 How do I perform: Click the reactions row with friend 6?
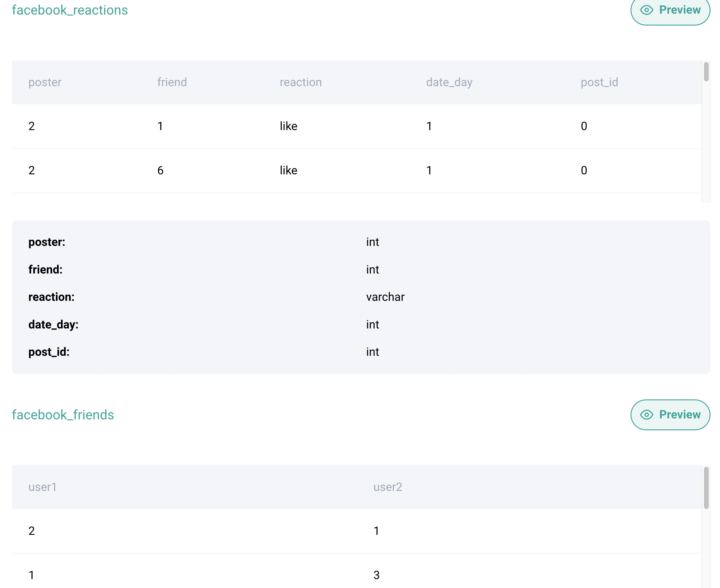[160, 170]
